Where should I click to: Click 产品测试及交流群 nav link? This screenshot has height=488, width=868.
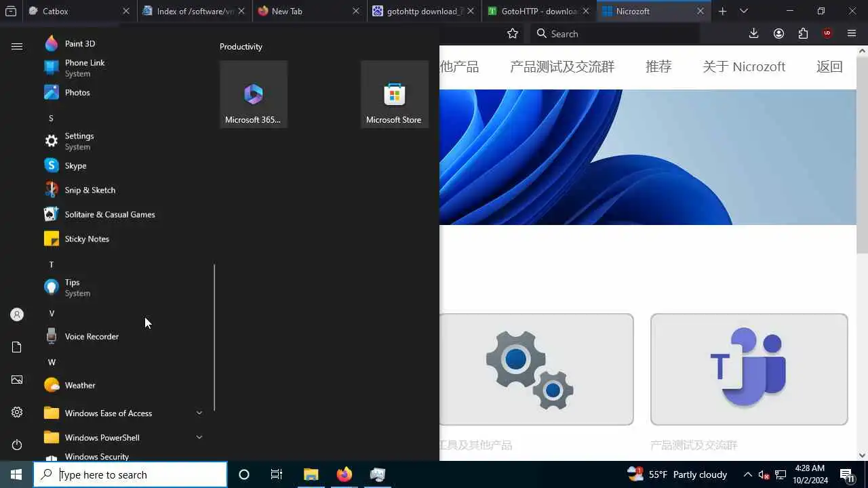point(562,66)
